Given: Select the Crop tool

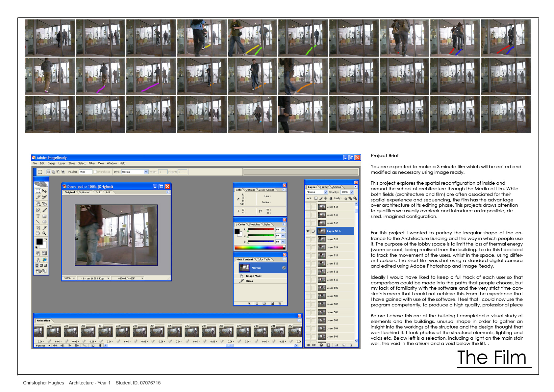Looking at the screenshot, I should 38,228.
